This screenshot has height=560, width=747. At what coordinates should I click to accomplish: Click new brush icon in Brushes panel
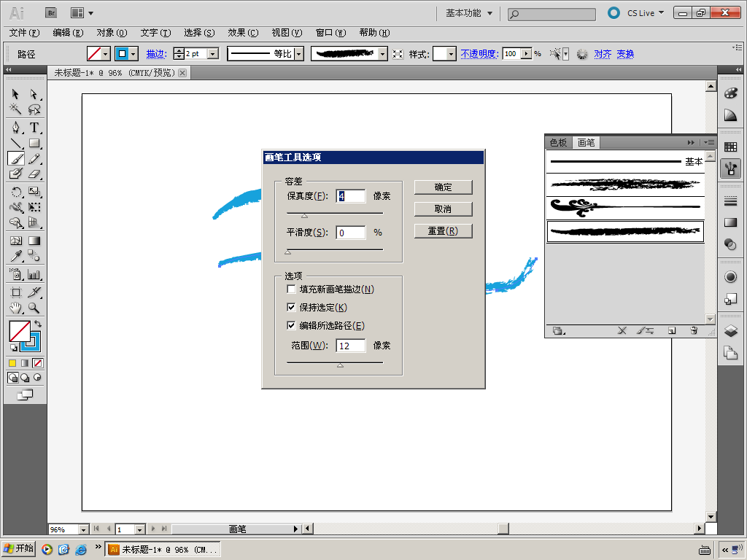point(672,330)
